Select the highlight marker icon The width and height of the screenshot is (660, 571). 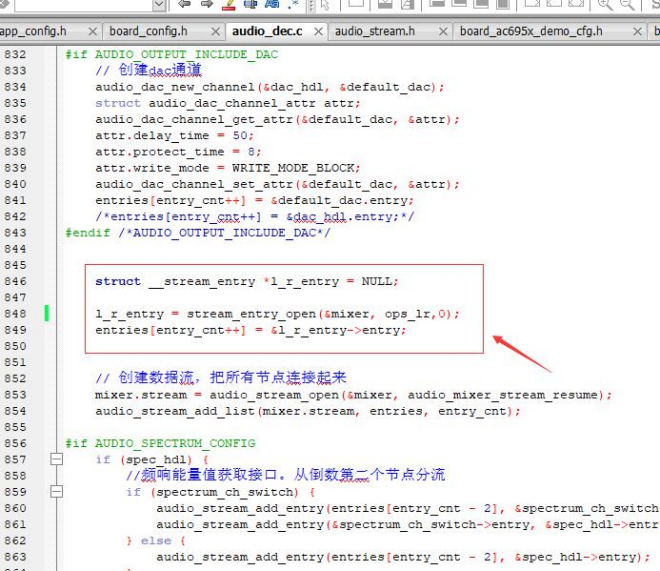pyautogui.click(x=229, y=4)
